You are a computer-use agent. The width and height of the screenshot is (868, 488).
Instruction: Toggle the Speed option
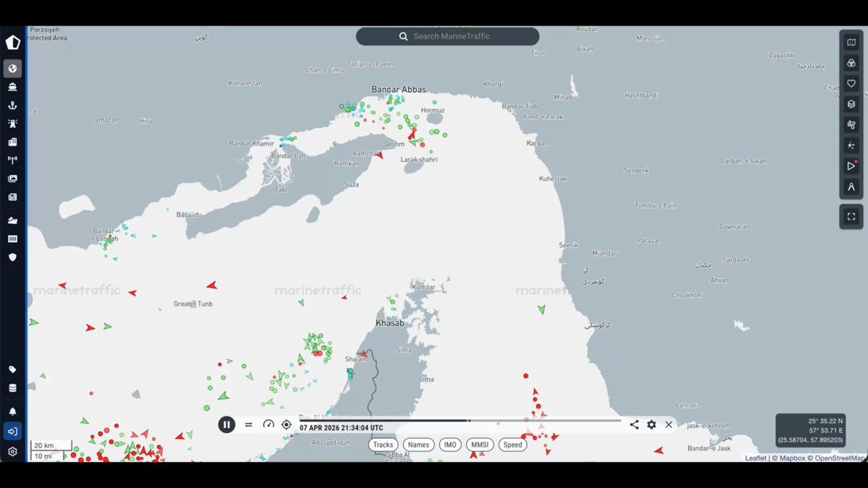pos(513,445)
